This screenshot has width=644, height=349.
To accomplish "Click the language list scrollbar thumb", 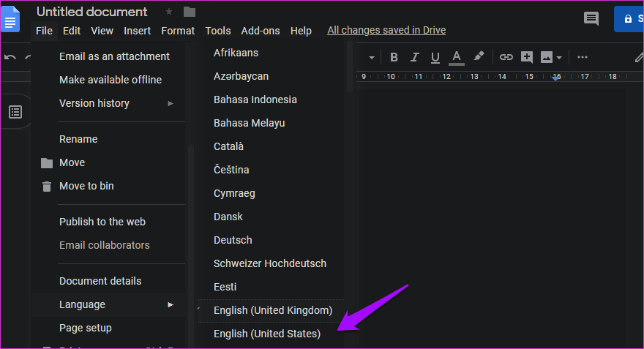I will 350,67.
